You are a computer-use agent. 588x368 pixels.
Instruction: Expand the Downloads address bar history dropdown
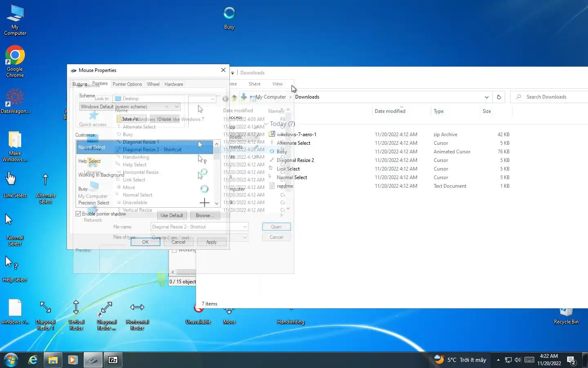coord(486,97)
